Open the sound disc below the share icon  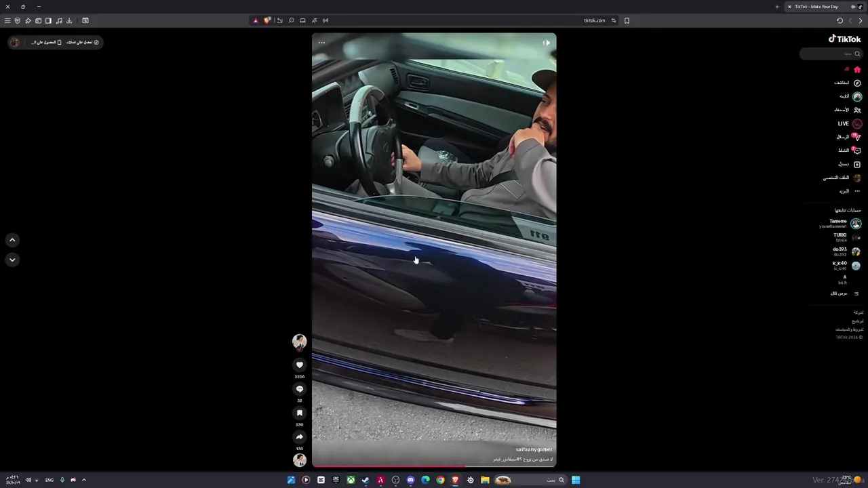point(299,460)
